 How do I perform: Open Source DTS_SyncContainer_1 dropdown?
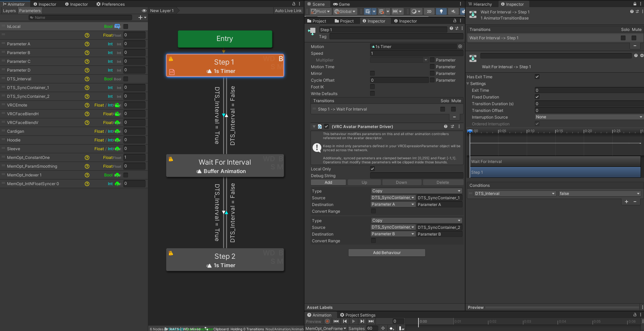(x=393, y=198)
